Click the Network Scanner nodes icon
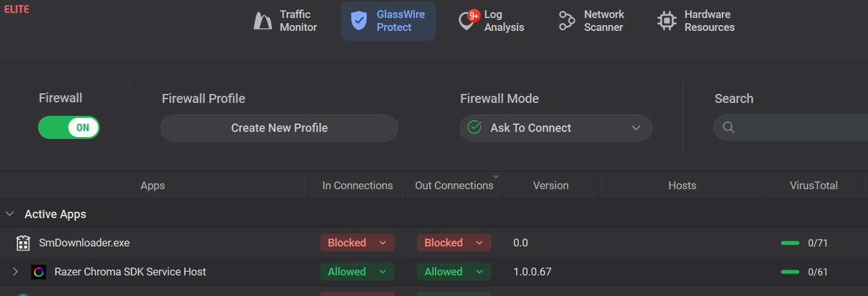The height and width of the screenshot is (296, 868). [566, 21]
